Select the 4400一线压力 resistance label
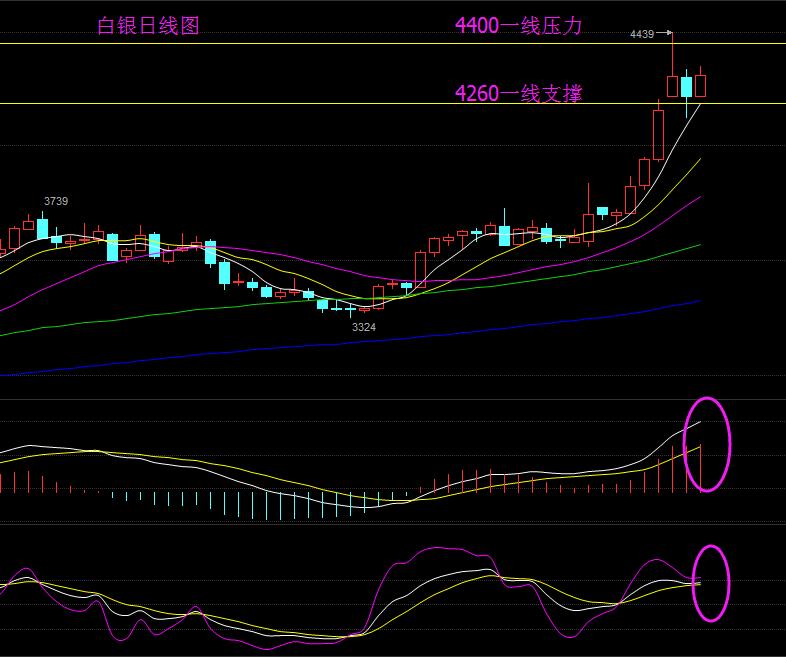The image size is (786, 657). coord(518,26)
